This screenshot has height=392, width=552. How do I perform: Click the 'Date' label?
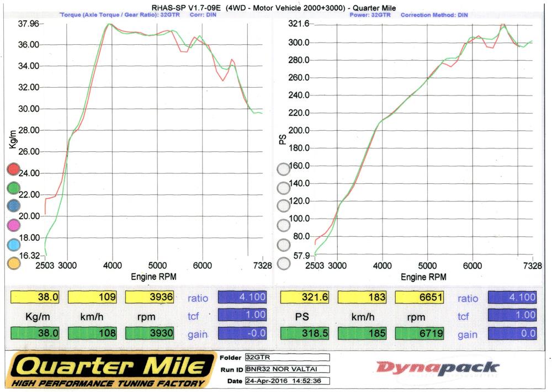pyautogui.click(x=235, y=381)
